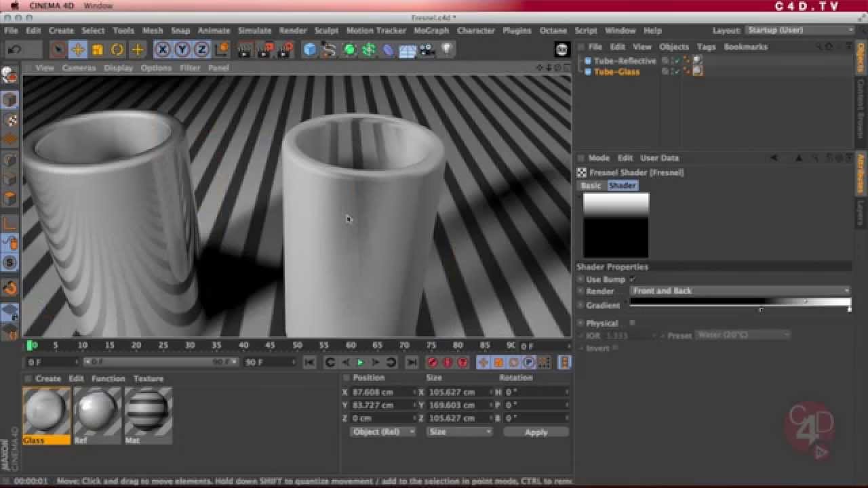This screenshot has width=868, height=488.
Task: Go to end of animation
Action: [x=412, y=363]
